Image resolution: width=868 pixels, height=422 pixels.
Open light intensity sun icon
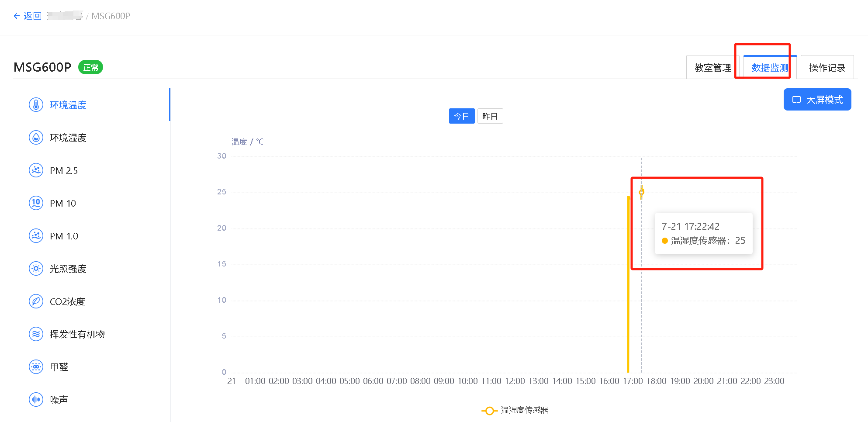36,269
